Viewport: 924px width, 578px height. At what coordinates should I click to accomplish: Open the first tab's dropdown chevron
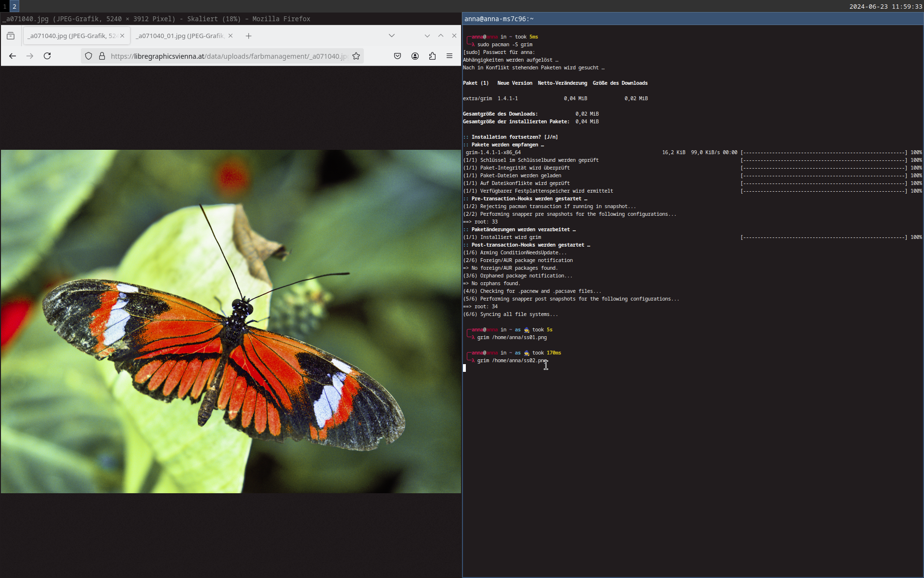(392, 36)
